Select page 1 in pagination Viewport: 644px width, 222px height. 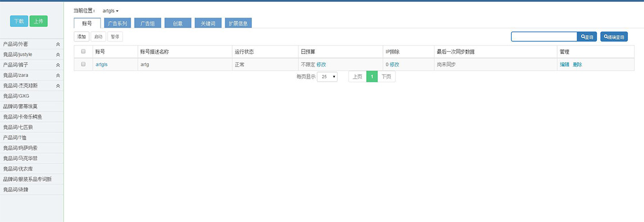point(371,76)
